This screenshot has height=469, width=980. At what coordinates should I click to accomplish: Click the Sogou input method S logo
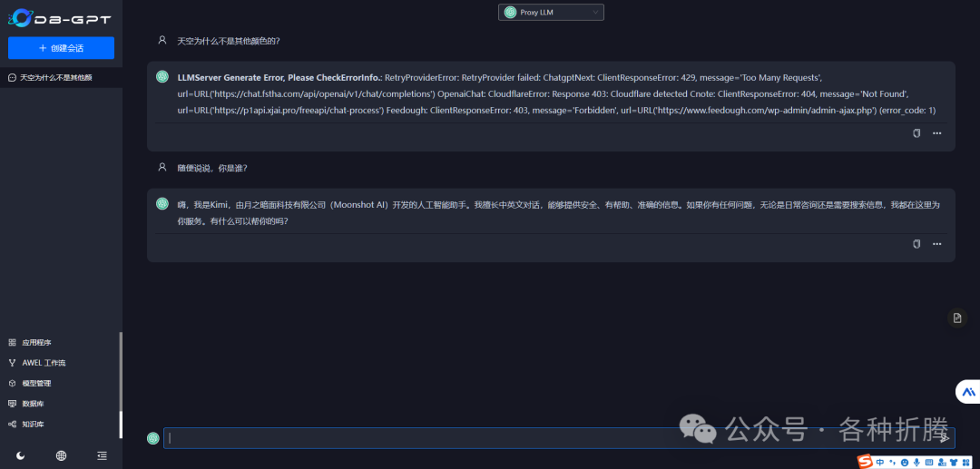tap(865, 462)
